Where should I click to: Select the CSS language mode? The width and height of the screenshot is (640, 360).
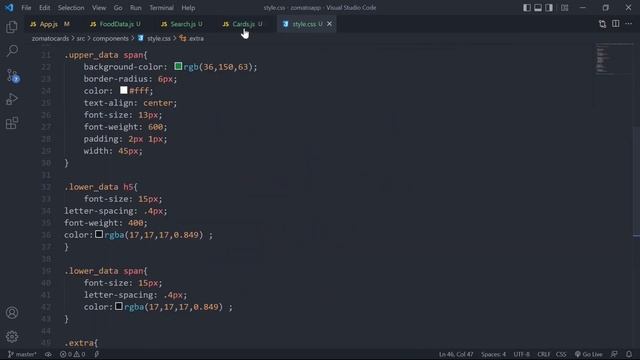click(561, 354)
